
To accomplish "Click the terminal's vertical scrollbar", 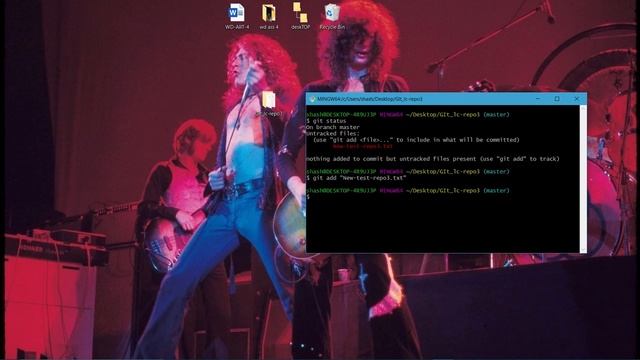I will point(583,179).
